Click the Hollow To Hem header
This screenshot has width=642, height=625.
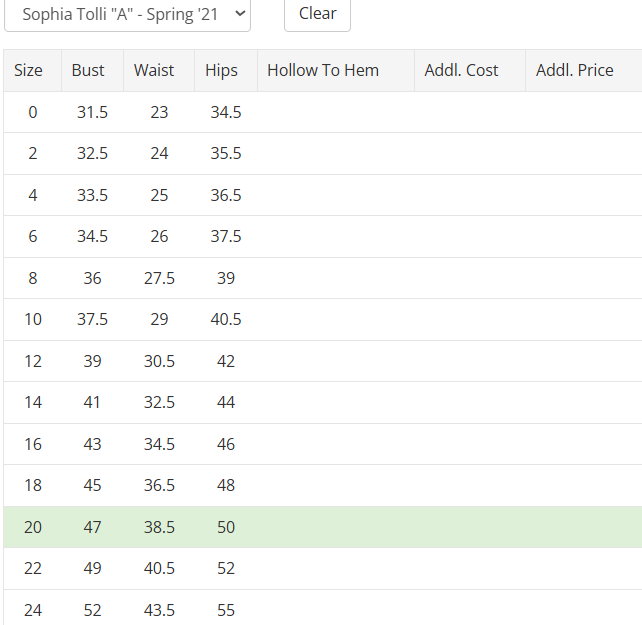click(323, 70)
